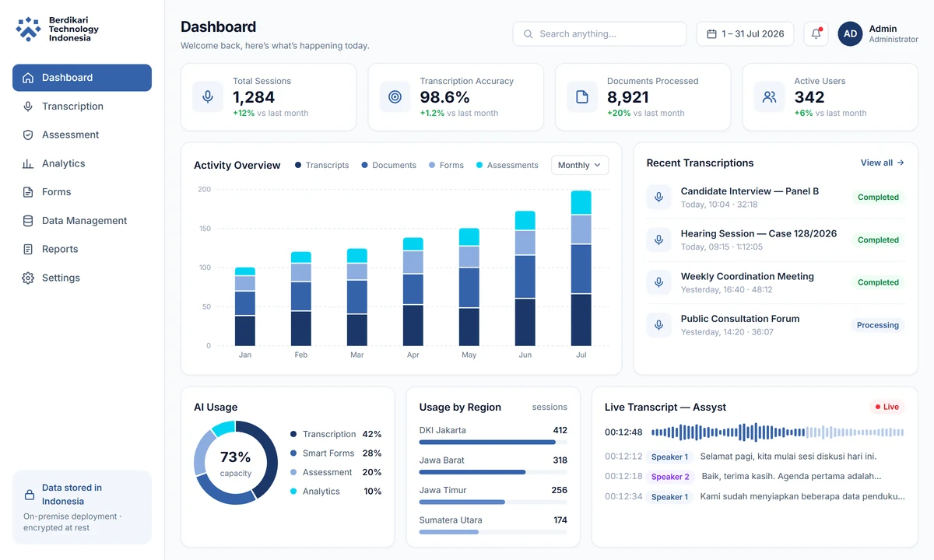This screenshot has width=934, height=560.
Task: Open Hearing Session — Case 128/2026 transcription
Action: [x=776, y=240]
